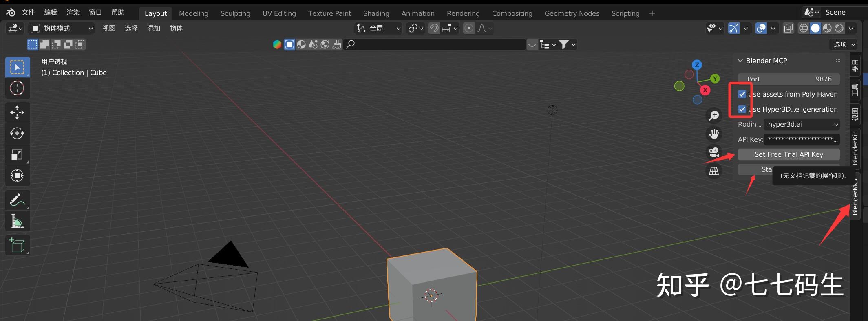Open the 文件 File menu

28,12
